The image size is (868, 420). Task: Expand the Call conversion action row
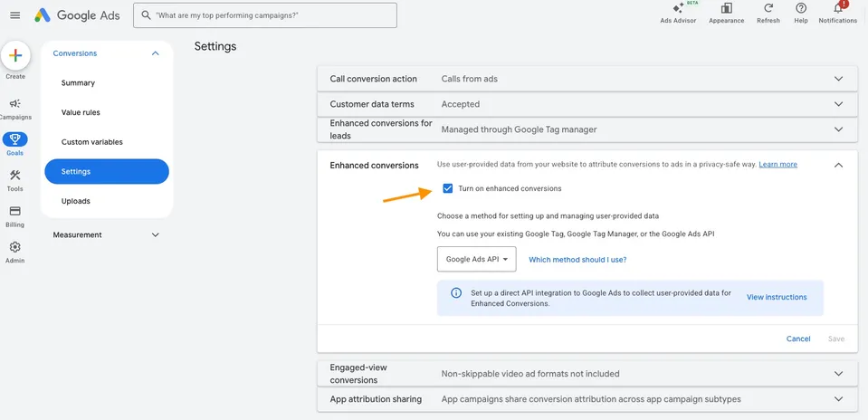839,79
